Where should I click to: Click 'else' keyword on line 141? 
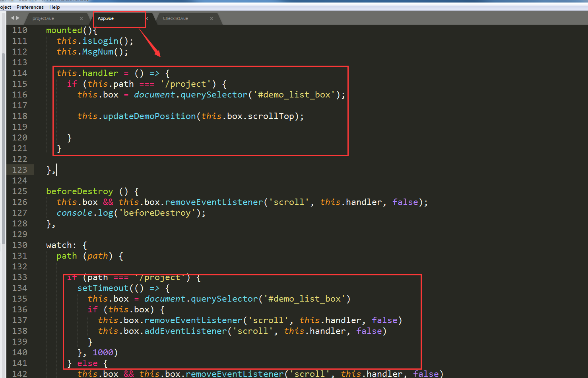click(x=87, y=363)
